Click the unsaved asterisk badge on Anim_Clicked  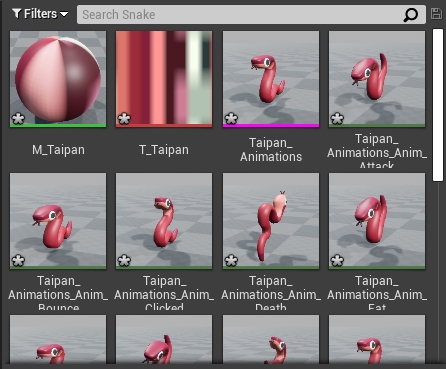tap(124, 261)
